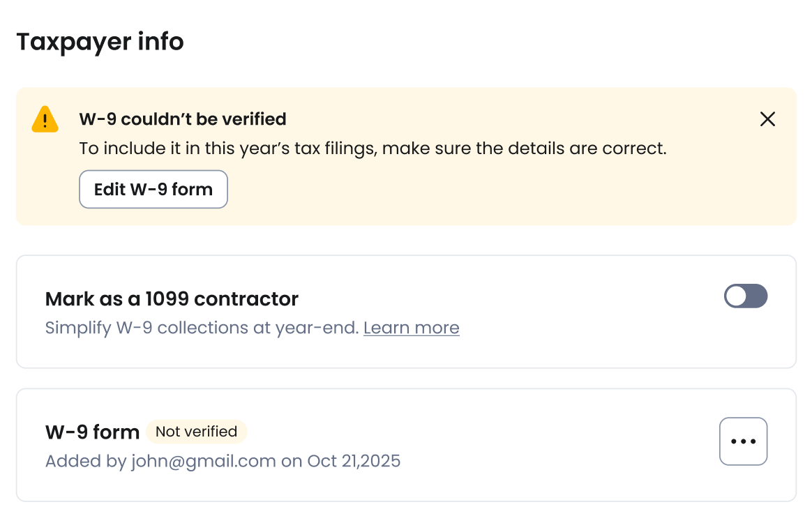
Task: Enable the 1099 contractor toggle
Action: (746, 296)
